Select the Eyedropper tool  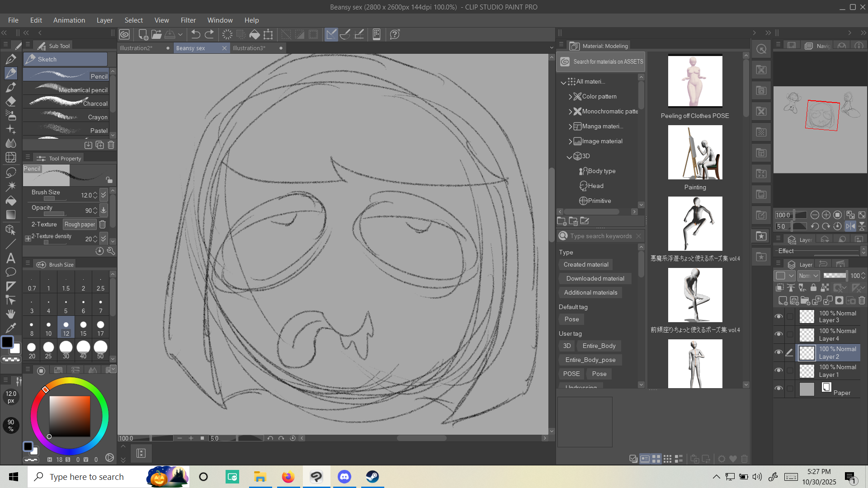pos(11,328)
